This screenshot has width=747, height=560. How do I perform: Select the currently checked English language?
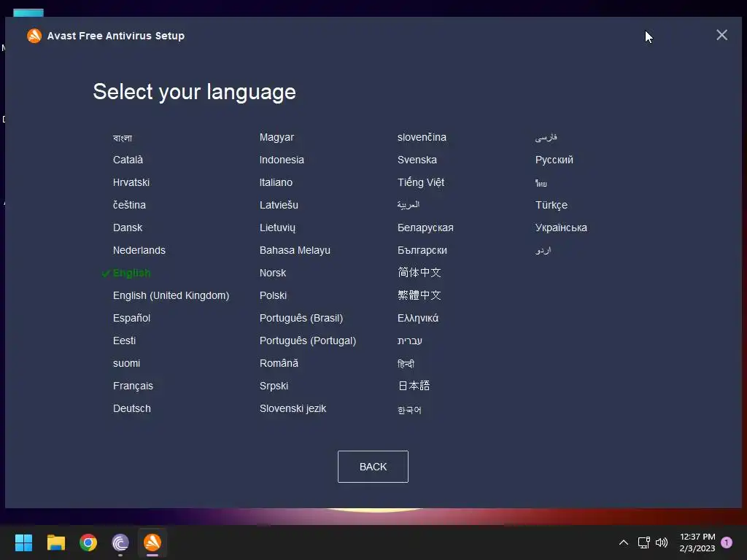[x=131, y=273]
